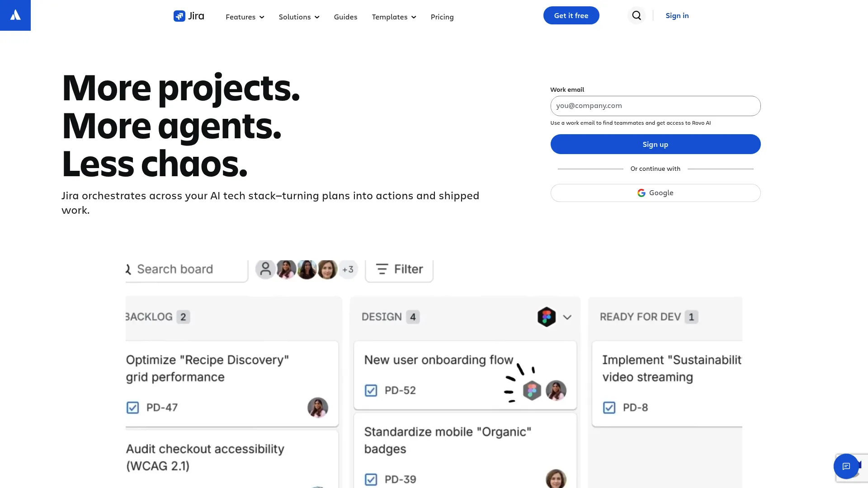Image resolution: width=868 pixels, height=488 pixels.
Task: Open Implement "Sustainabilit video streaming card
Action: (667, 384)
